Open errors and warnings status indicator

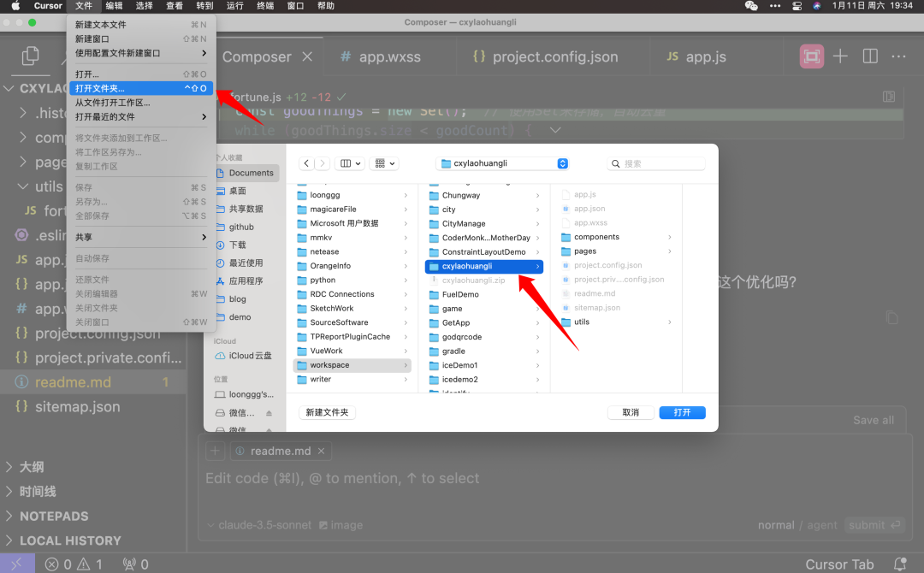(74, 564)
